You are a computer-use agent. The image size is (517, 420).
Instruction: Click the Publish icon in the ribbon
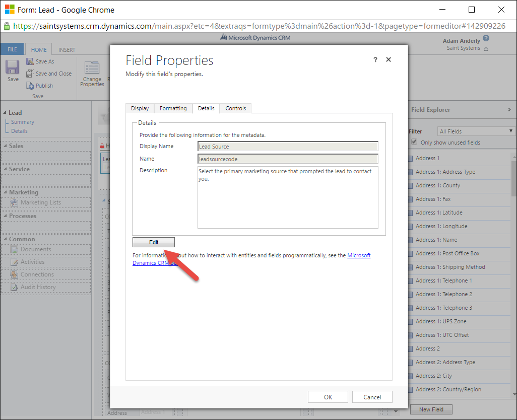30,86
